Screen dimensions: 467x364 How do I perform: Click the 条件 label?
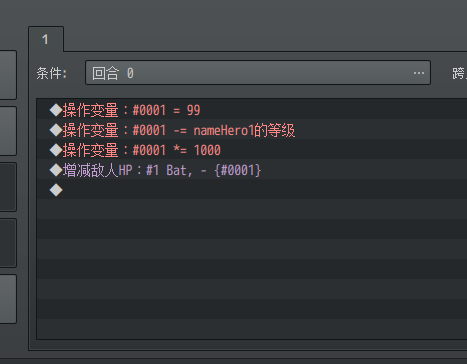point(52,73)
